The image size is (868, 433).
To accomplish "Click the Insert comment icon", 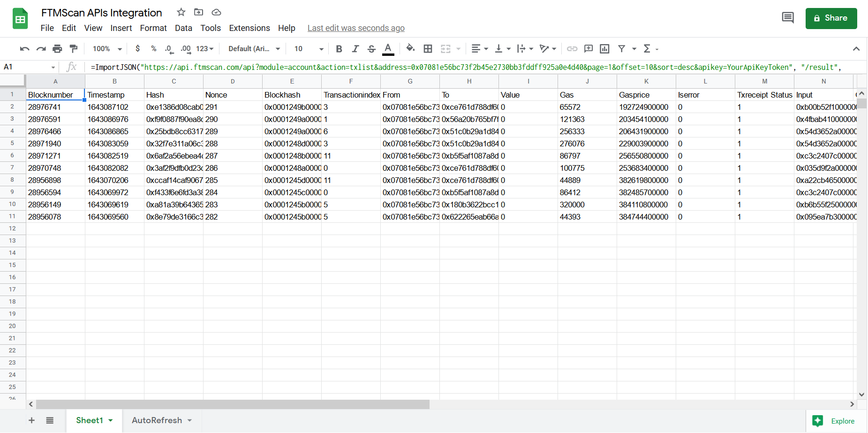I will point(589,49).
